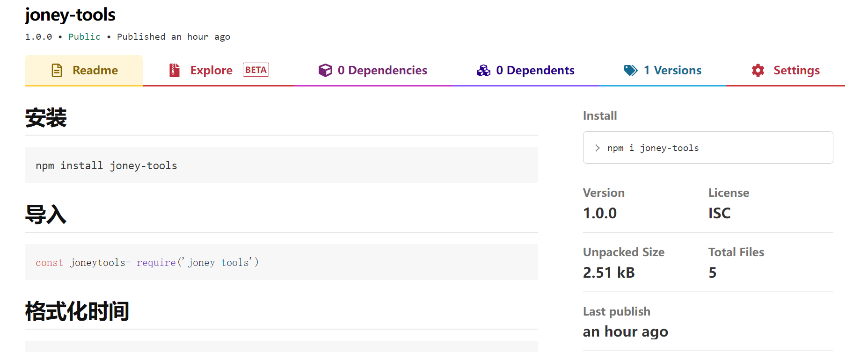The height and width of the screenshot is (352, 868).
Task: Click the Dependents cubes icon
Action: 483,70
